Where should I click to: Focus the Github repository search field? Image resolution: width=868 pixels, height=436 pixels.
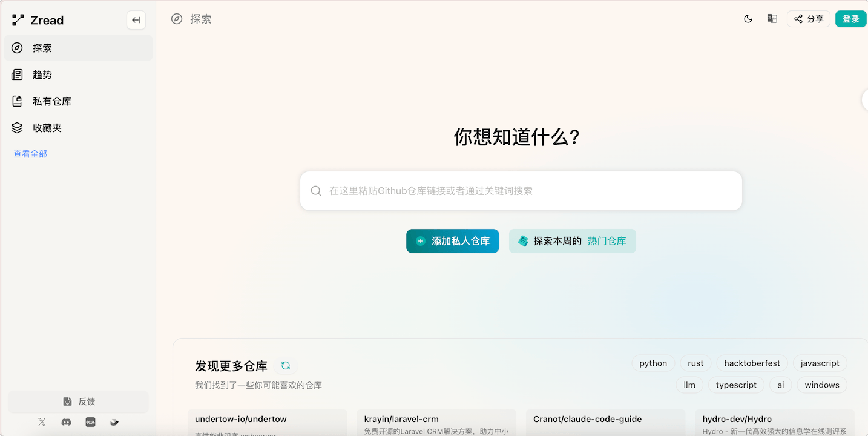coord(521,191)
